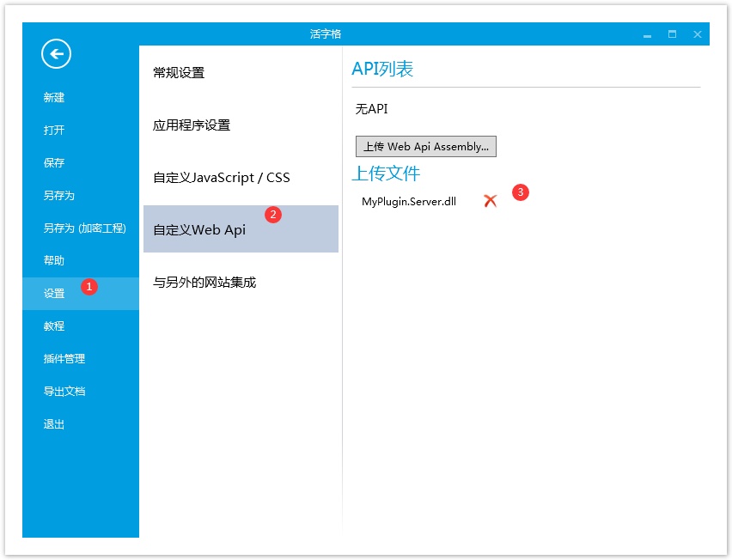Switch to the 常规设置 tab

(179, 73)
